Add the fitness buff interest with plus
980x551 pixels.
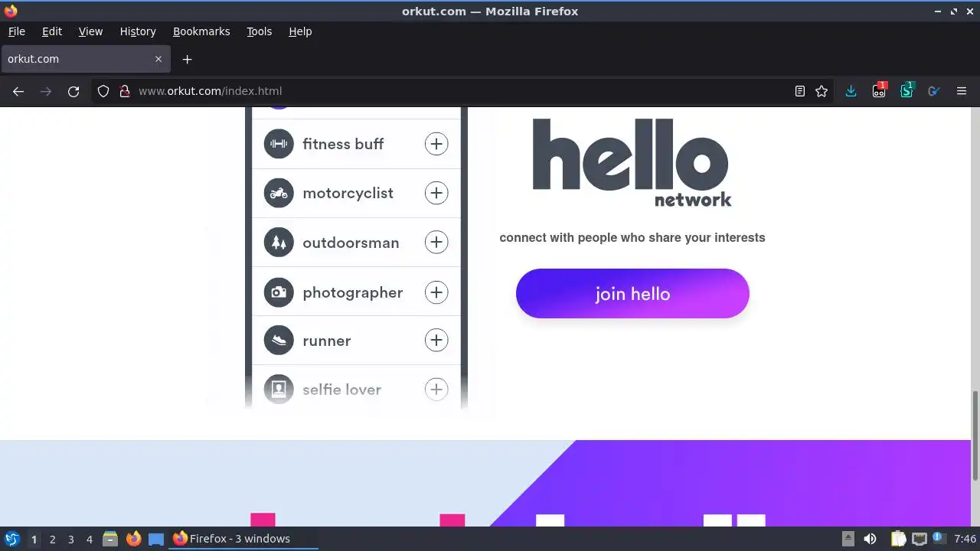tap(436, 144)
